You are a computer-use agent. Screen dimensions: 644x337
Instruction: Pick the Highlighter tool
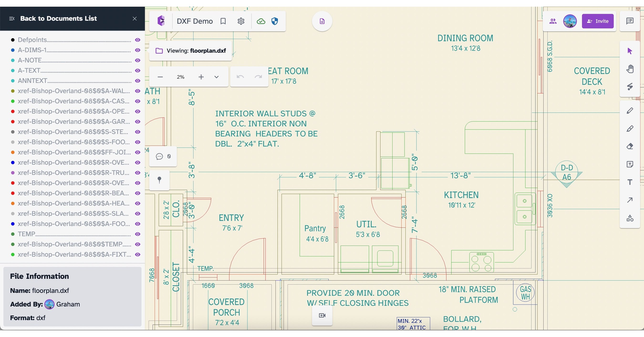630,128
